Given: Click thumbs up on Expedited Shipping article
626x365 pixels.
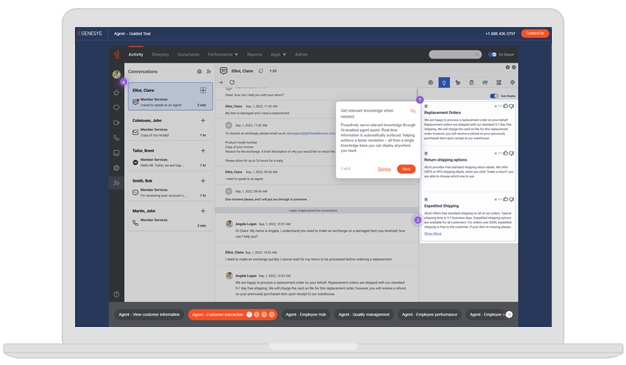Looking at the screenshot, I should click(x=505, y=199).
